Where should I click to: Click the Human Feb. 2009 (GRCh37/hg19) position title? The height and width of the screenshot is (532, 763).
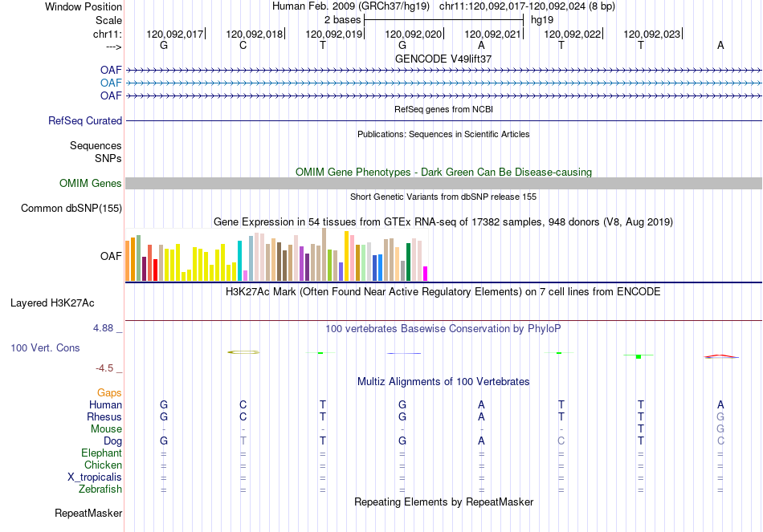(x=351, y=6)
